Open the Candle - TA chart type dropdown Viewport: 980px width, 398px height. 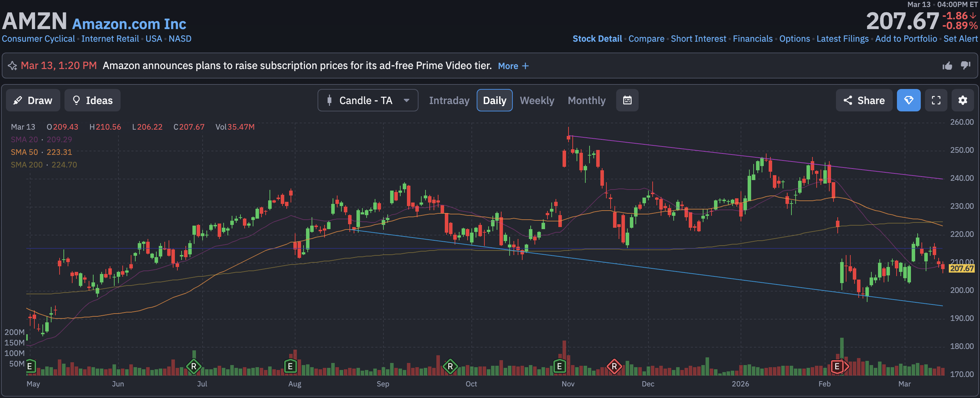(x=367, y=100)
